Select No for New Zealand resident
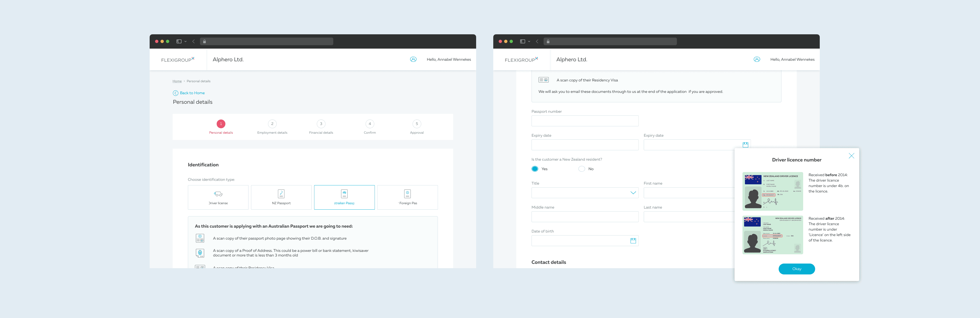 (582, 169)
